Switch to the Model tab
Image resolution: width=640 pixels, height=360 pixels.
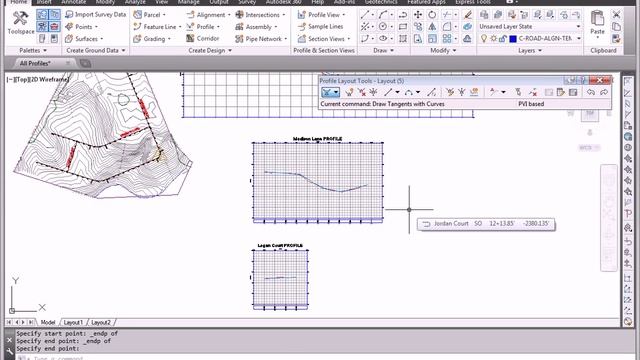pos(48,322)
